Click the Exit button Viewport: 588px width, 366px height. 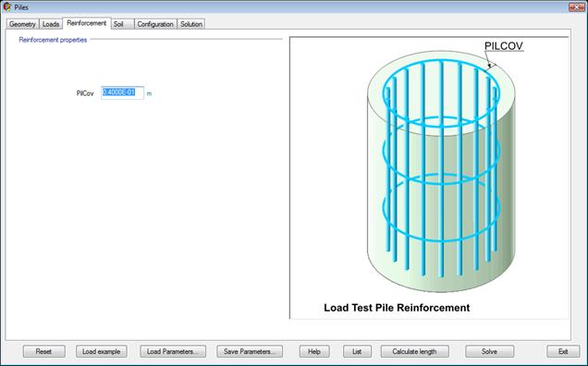click(563, 351)
